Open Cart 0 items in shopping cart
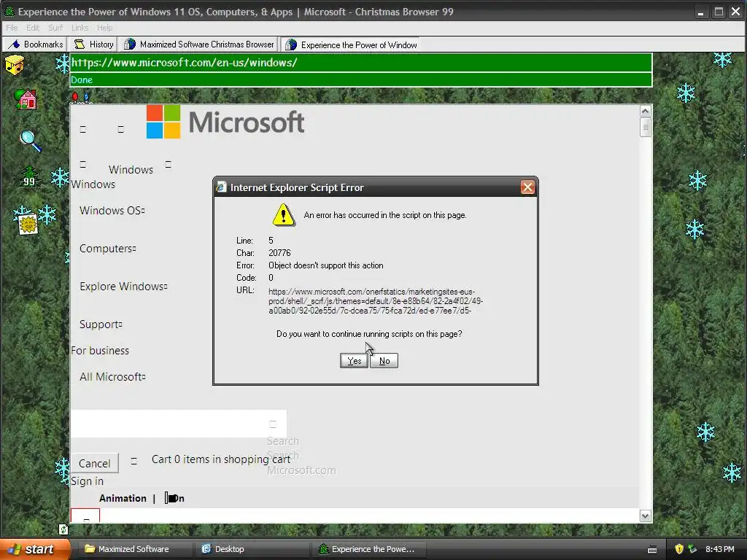The height and width of the screenshot is (560, 747). point(220,459)
